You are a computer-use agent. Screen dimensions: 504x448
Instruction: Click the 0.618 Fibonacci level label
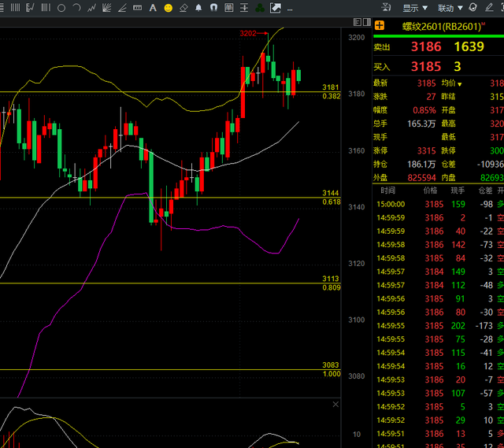point(332,202)
